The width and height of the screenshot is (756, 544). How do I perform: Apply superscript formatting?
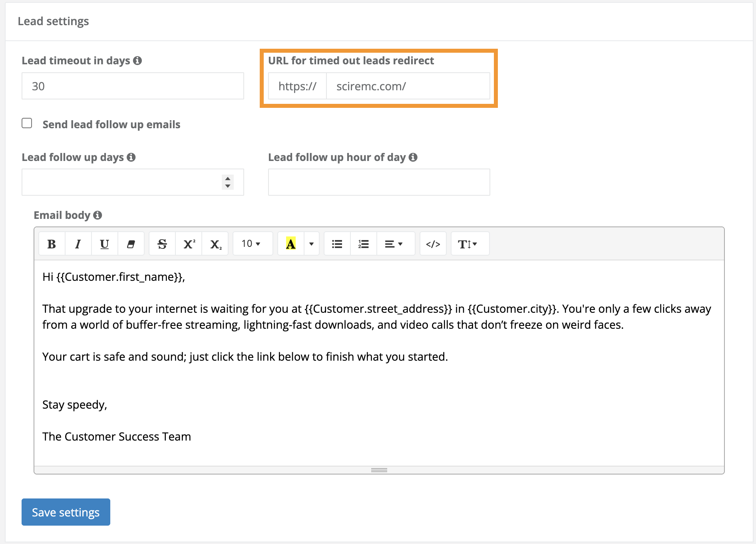188,243
